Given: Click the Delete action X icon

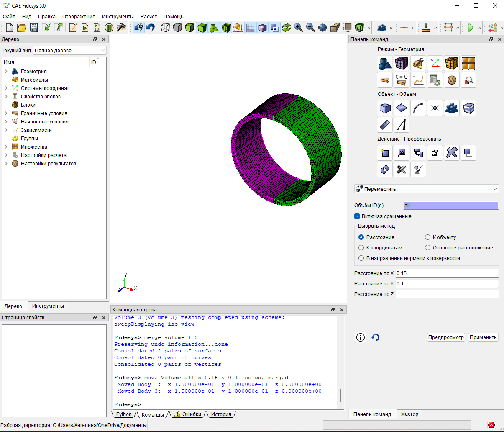Looking at the screenshot, I should [x=452, y=153].
